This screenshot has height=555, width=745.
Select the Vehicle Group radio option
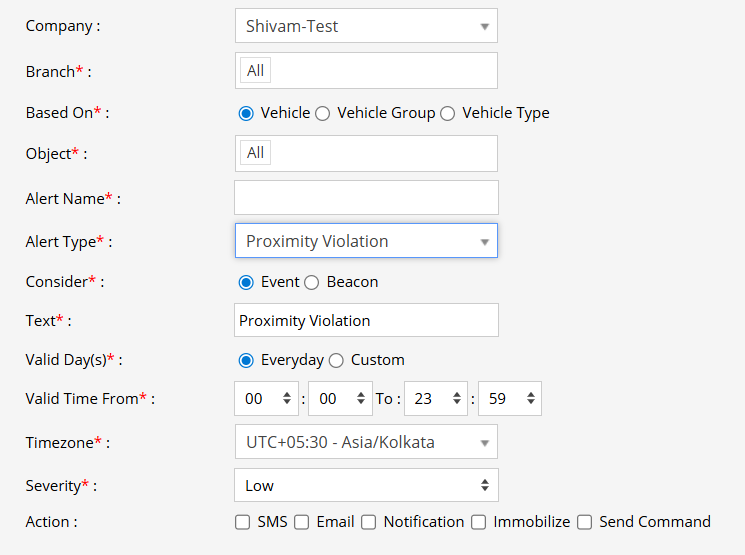click(x=323, y=113)
